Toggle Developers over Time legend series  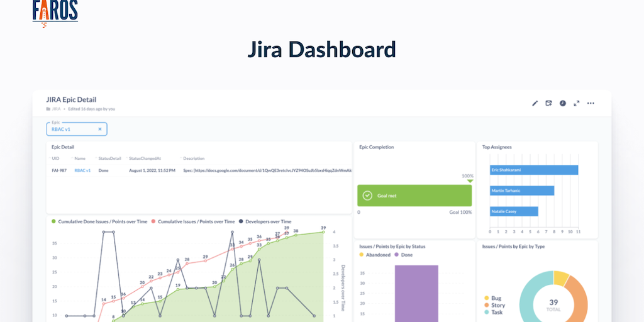pyautogui.click(x=265, y=221)
